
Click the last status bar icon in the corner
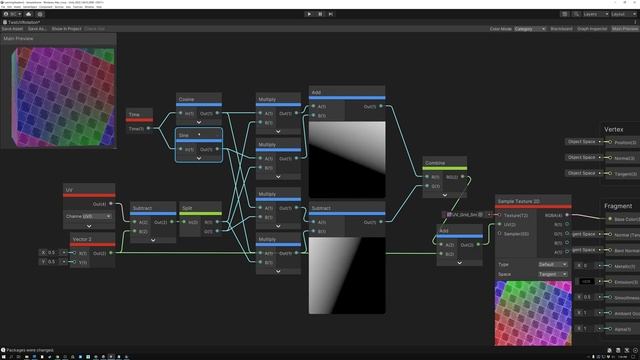[636, 350]
